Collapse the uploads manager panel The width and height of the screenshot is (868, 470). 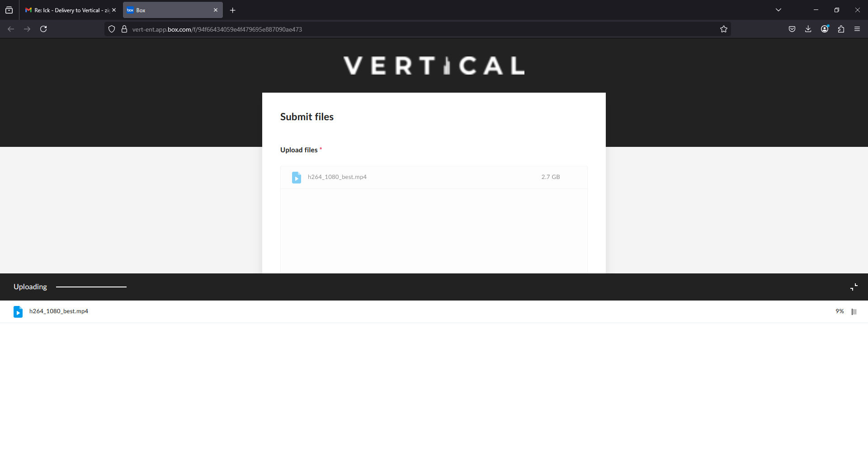pyautogui.click(x=854, y=287)
